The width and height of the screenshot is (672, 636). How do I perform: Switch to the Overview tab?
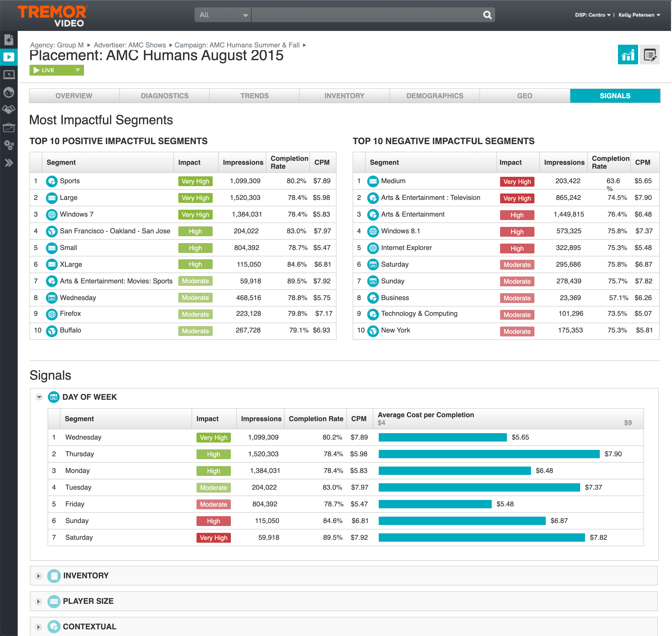pos(74,96)
